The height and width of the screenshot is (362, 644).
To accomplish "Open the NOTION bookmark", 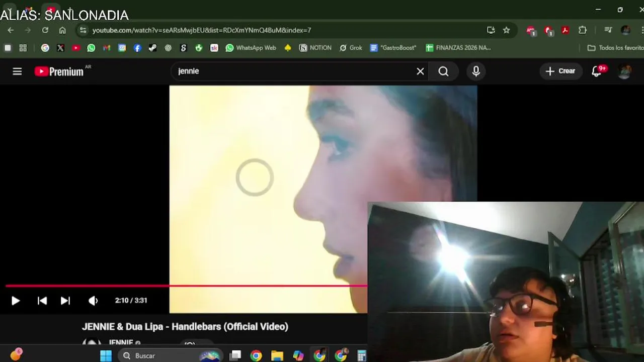I will point(315,48).
